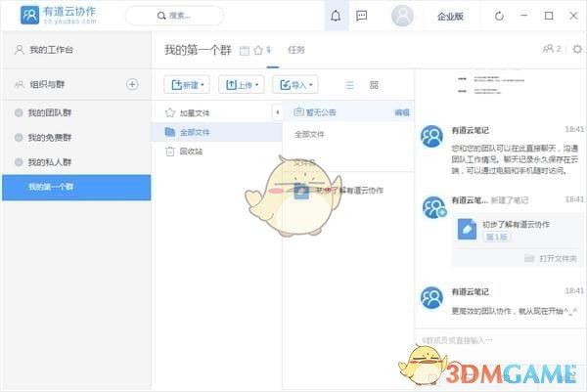Select 我的私人群 in the group list
This screenshot has height=392, width=587.
pyautogui.click(x=76, y=162)
